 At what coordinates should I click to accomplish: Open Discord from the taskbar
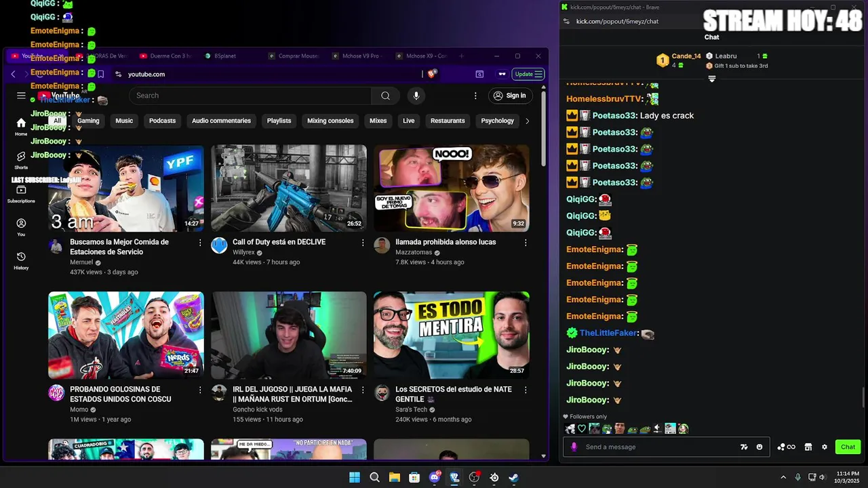pos(434,477)
